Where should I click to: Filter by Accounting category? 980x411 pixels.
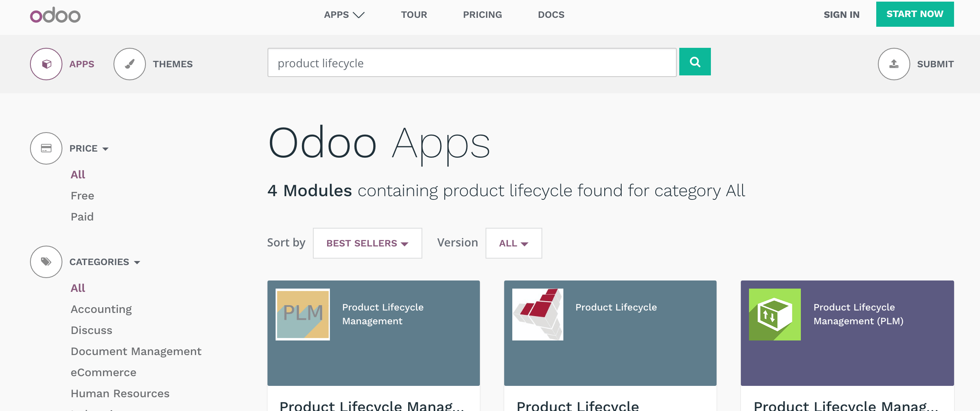point(101,309)
